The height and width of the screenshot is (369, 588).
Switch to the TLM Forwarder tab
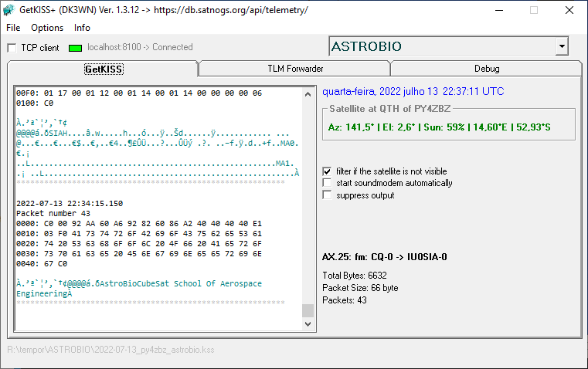(x=294, y=69)
